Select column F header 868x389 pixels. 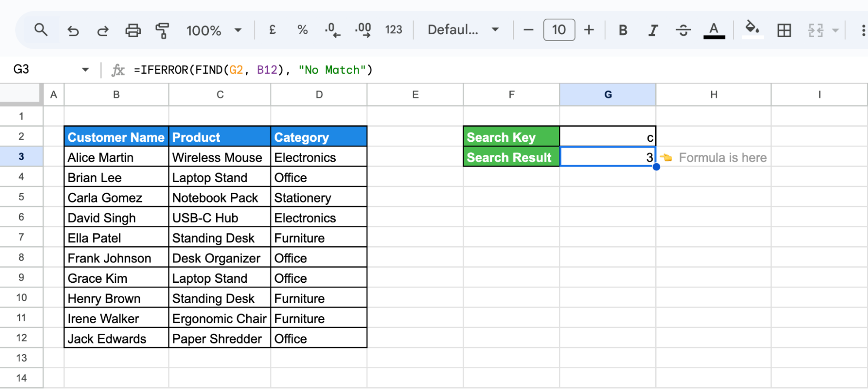point(512,95)
